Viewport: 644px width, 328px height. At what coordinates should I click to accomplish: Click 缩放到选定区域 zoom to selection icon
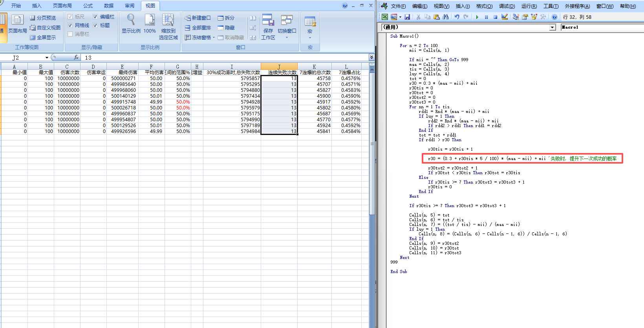pos(168,20)
